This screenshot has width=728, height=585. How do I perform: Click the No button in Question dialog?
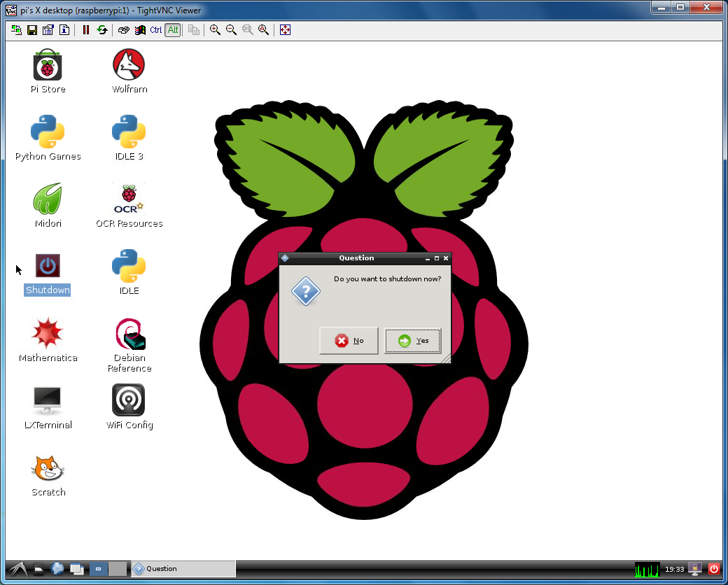click(349, 341)
